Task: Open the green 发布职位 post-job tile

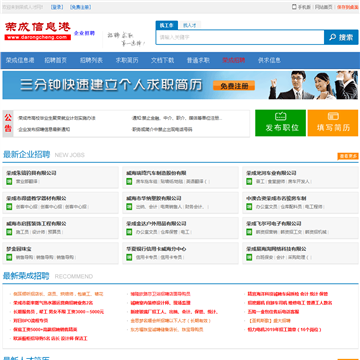Action: click(x=280, y=123)
